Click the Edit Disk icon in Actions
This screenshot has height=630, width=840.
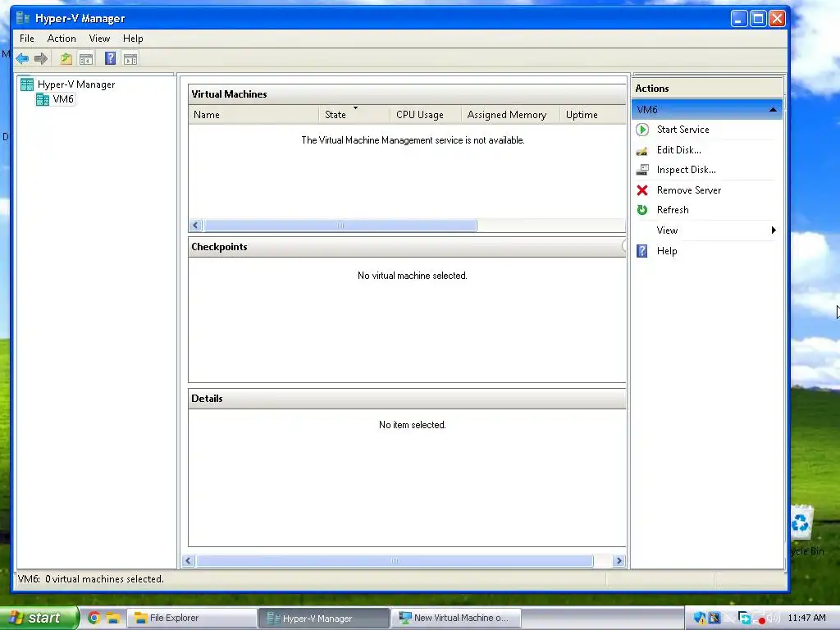pos(642,151)
